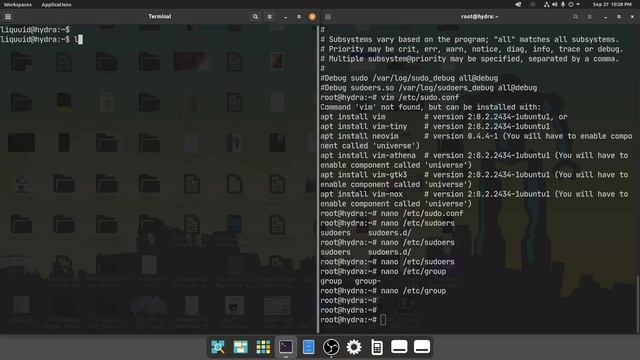Image resolution: width=640 pixels, height=360 pixels.
Task: Open OBS Studio from the dock
Action: 331,347
